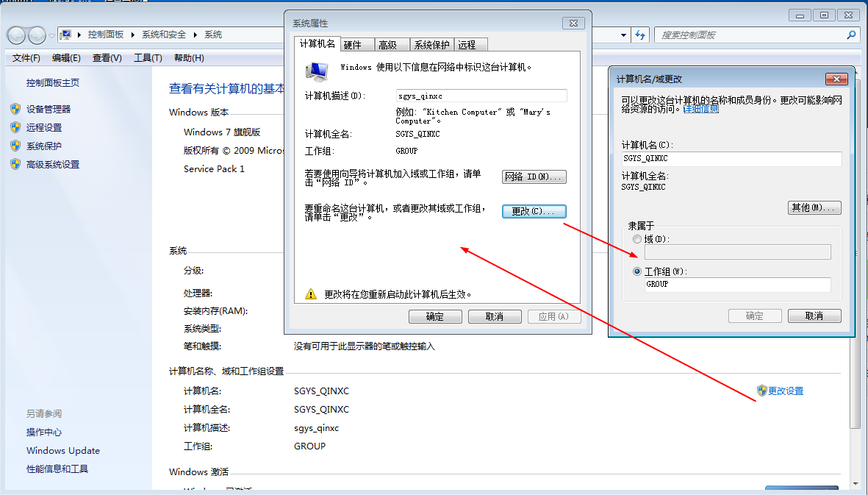Click the search magnifier icon
This screenshot has height=495, width=868.
pyautogui.click(x=851, y=35)
